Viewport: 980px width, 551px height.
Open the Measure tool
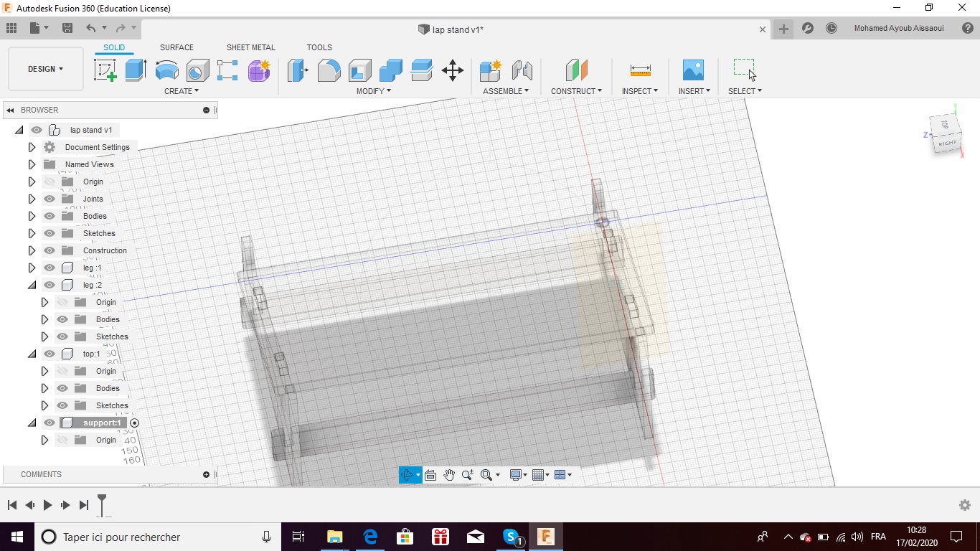click(640, 70)
